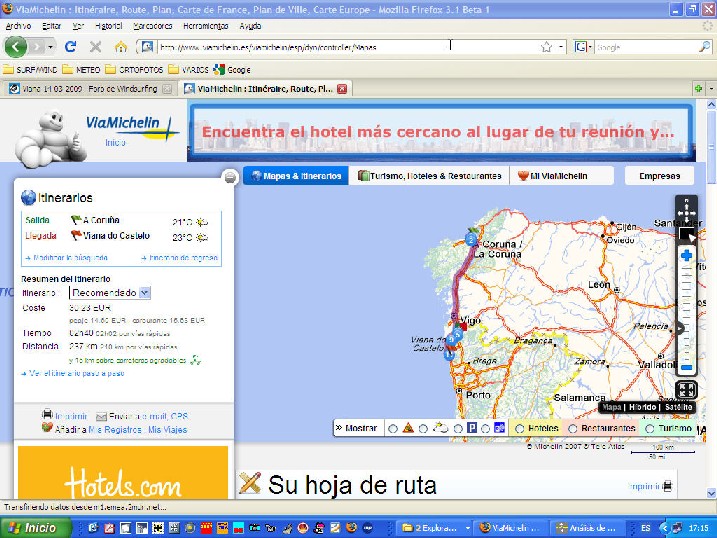Toggle the traffic warning layer radio
717x538 pixels.
click(x=392, y=429)
